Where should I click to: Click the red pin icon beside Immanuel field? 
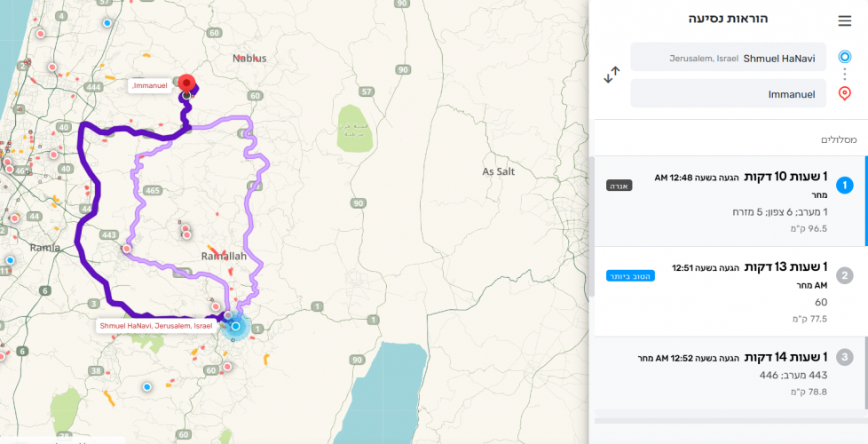pyautogui.click(x=844, y=92)
